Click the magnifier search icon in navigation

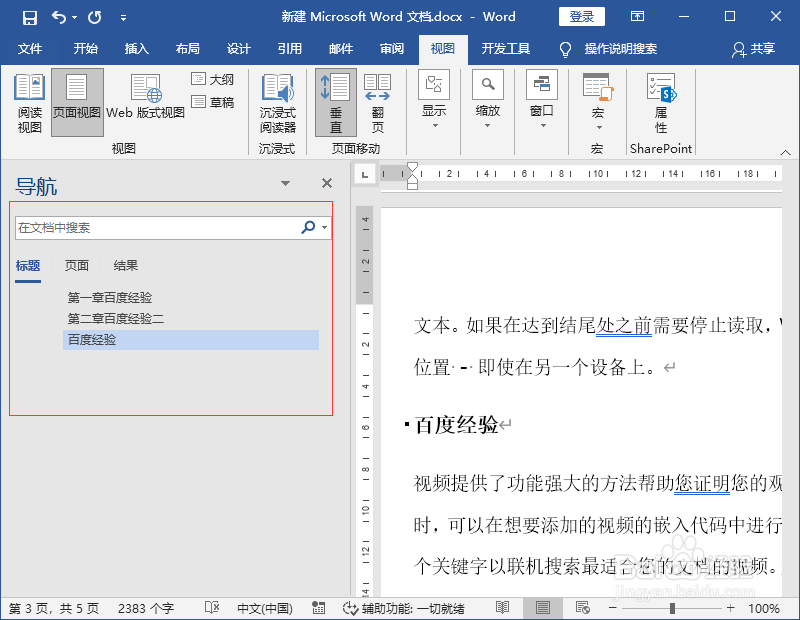coord(308,227)
